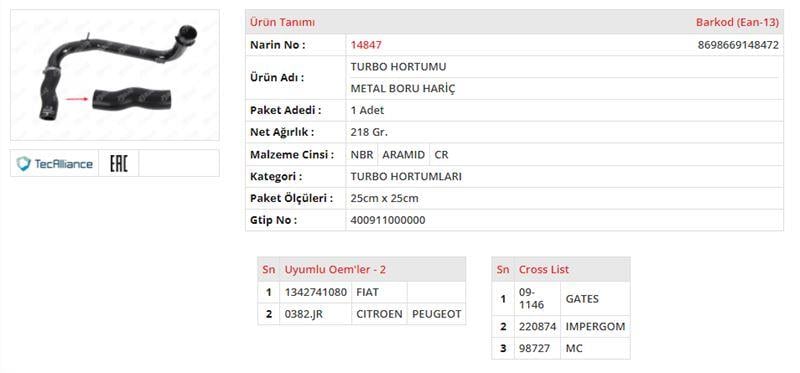Click the Uyumlu Oem'ler - 2 header

click(335, 269)
